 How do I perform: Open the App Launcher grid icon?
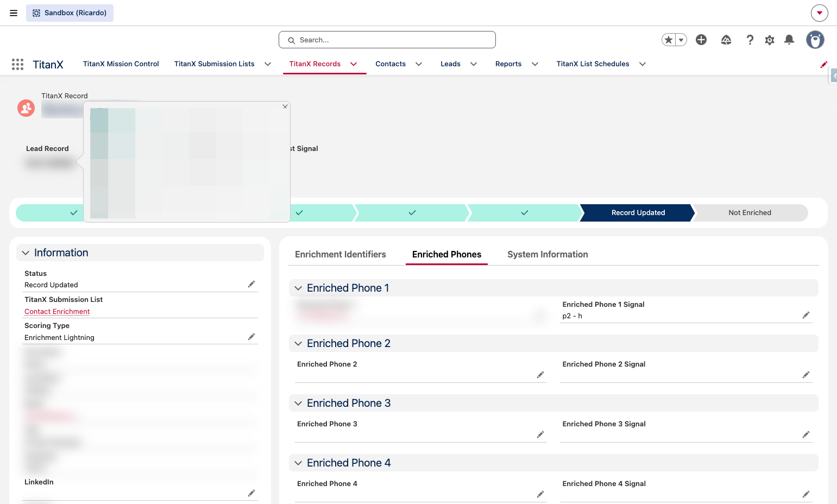(x=17, y=64)
